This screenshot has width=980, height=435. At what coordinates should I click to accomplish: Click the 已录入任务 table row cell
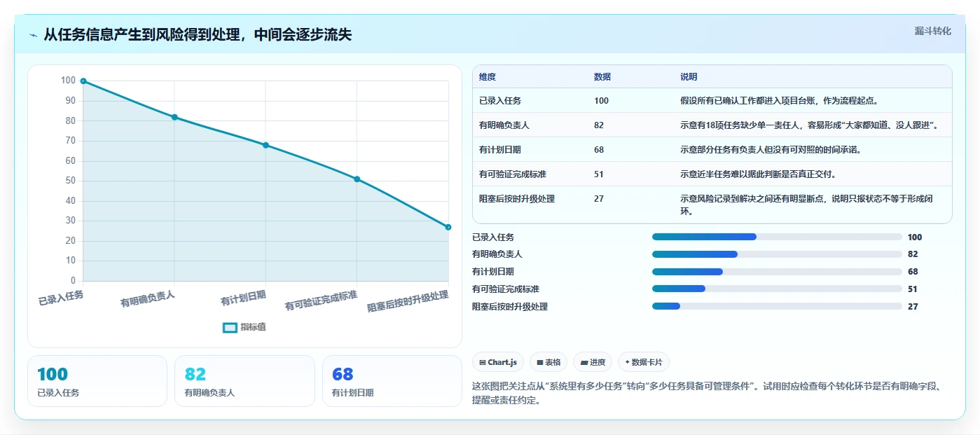pyautogui.click(x=500, y=101)
